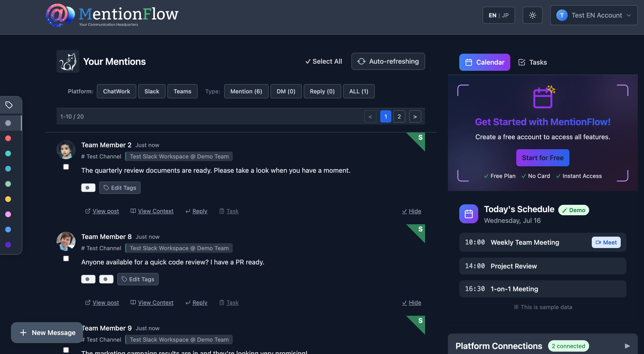Click the cat icon beside Your Mentions
This screenshot has height=354, width=644.
68,61
